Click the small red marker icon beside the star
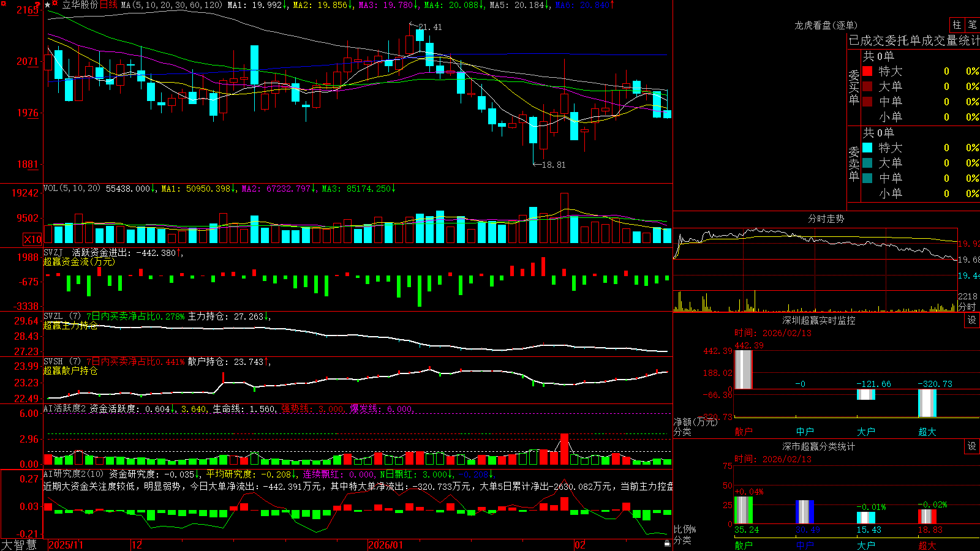The height and width of the screenshot is (551, 980). point(55,4)
